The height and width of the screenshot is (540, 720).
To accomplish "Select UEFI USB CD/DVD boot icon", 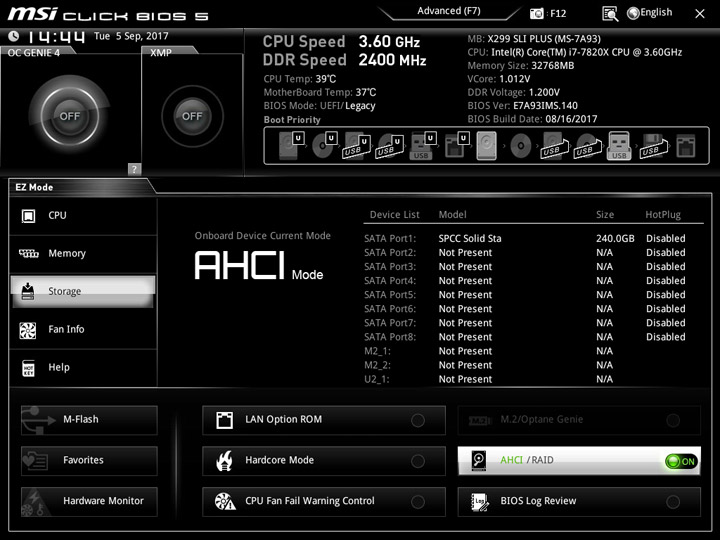I will [x=389, y=146].
